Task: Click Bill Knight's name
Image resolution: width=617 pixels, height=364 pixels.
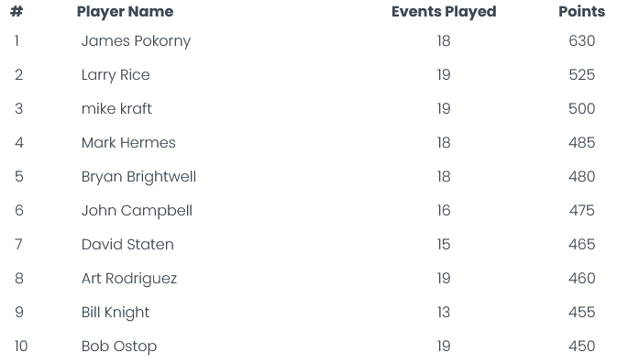Action: click(x=116, y=313)
